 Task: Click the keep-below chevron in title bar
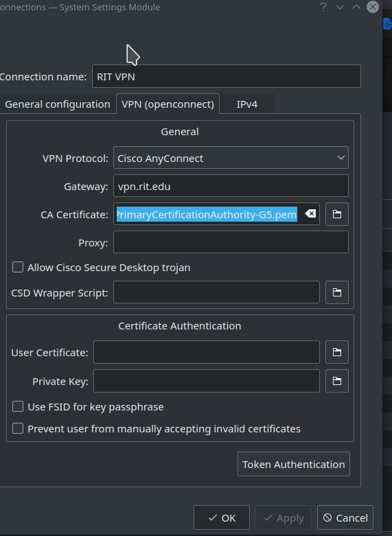340,7
